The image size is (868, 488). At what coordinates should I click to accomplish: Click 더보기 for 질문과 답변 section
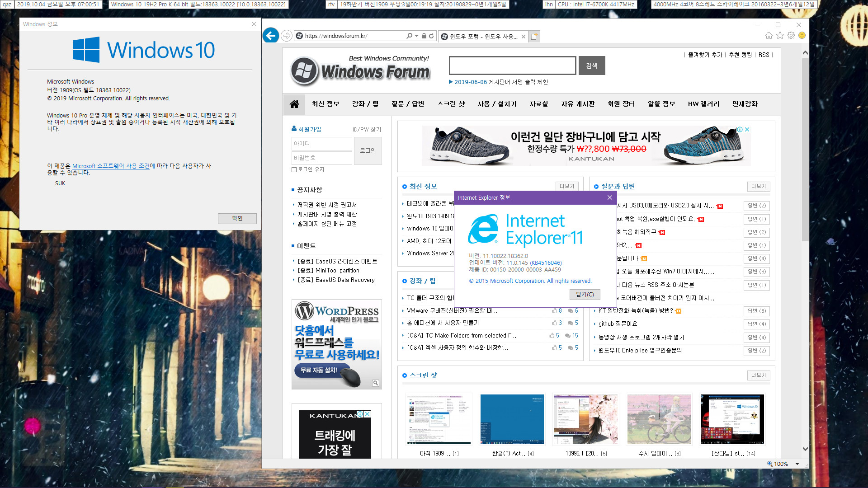pyautogui.click(x=759, y=186)
